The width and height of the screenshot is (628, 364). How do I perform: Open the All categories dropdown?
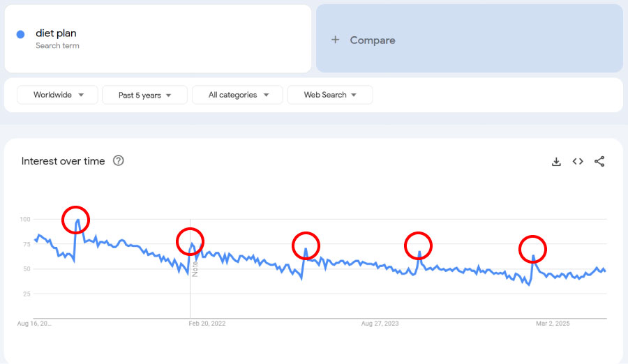pyautogui.click(x=237, y=95)
